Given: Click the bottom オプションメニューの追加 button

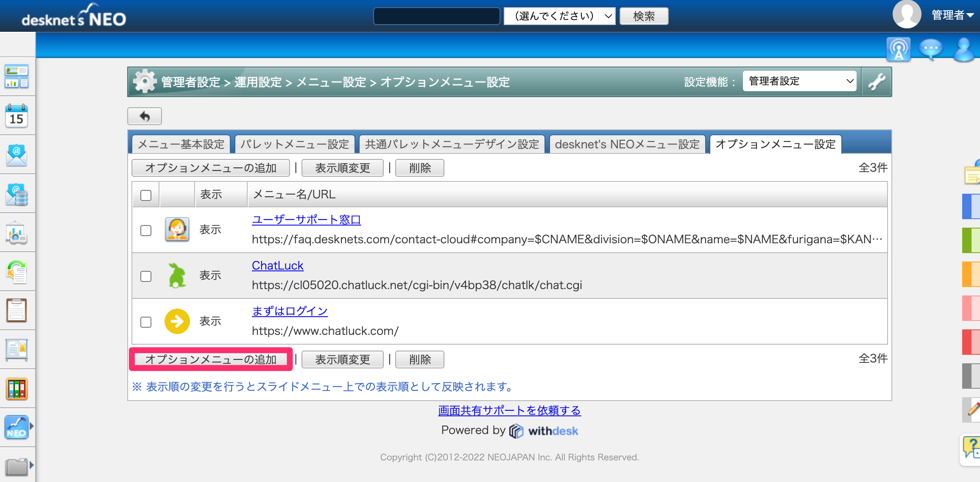Looking at the screenshot, I should (x=211, y=359).
